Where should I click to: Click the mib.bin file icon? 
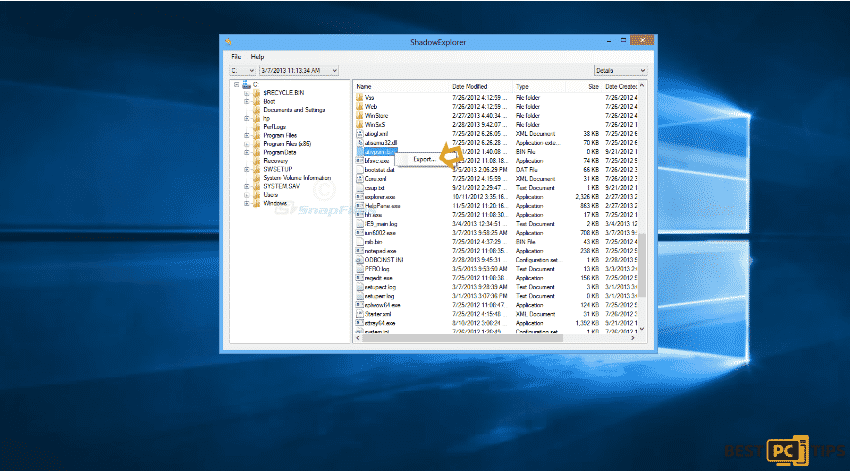[x=359, y=242]
